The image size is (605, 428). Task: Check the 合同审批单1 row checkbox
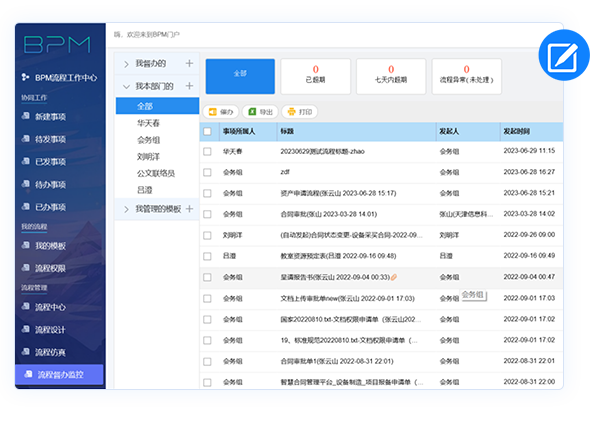point(207,361)
